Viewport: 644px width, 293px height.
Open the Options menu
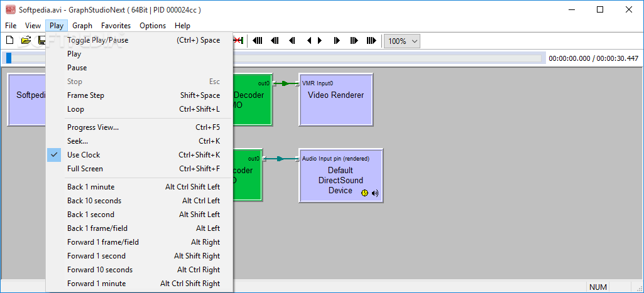(x=153, y=26)
